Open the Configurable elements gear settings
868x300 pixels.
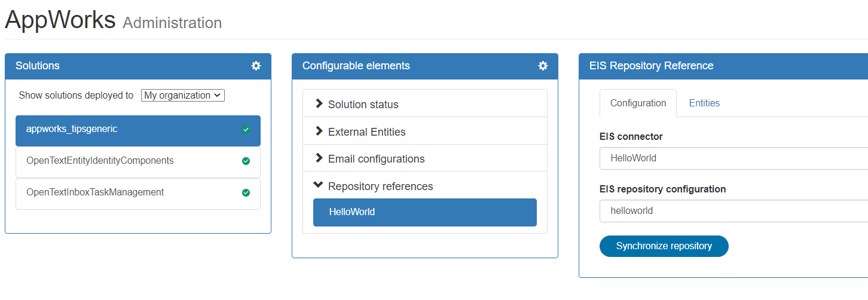pyautogui.click(x=543, y=66)
